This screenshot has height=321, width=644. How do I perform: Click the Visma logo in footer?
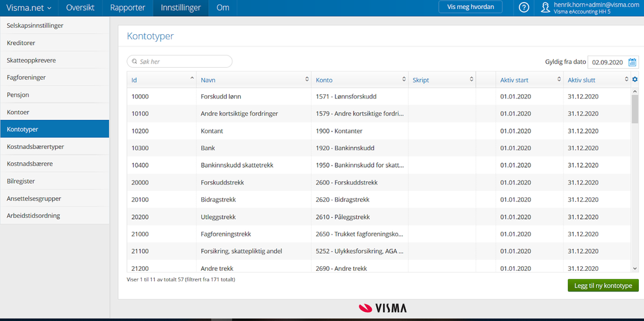point(383,308)
